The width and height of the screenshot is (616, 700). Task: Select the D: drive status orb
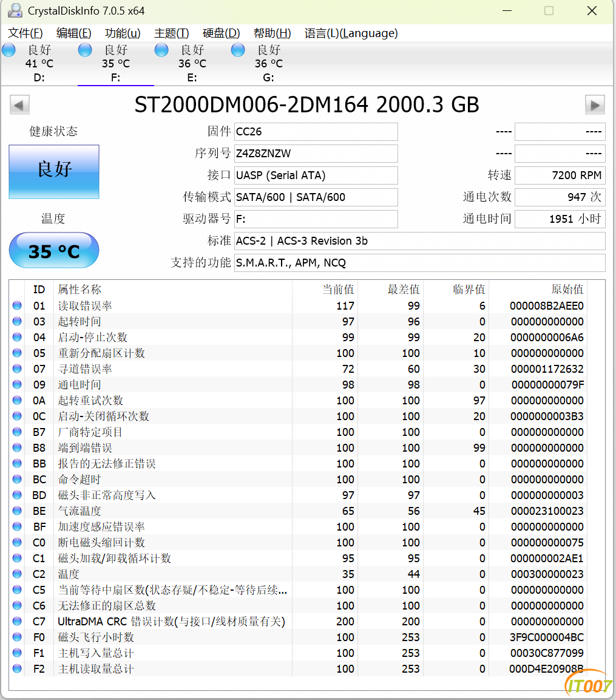point(9,50)
